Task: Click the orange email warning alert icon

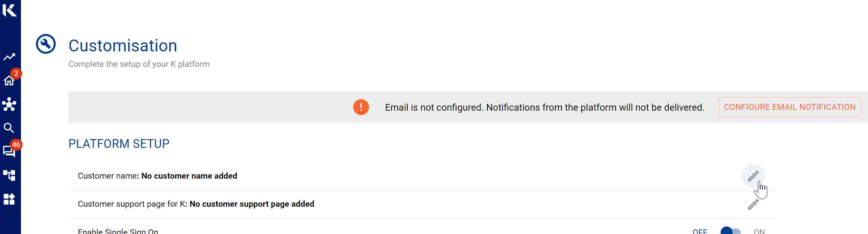Action: [361, 107]
